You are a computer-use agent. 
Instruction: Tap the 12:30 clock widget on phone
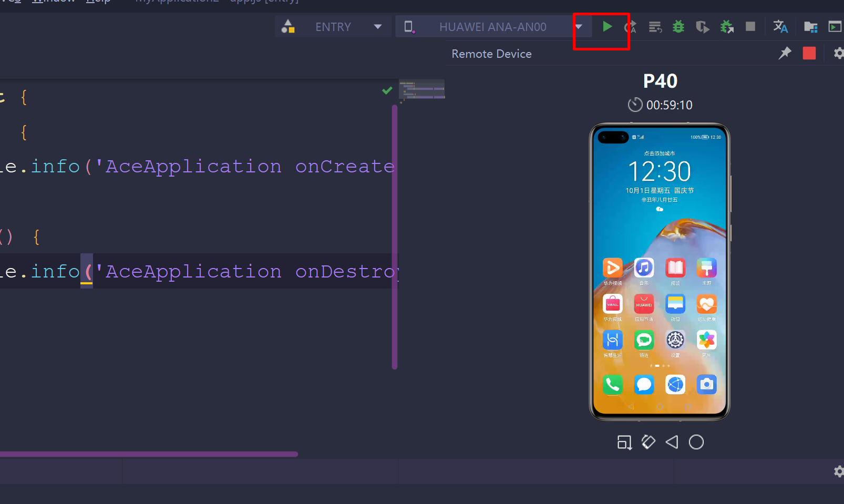click(x=660, y=171)
